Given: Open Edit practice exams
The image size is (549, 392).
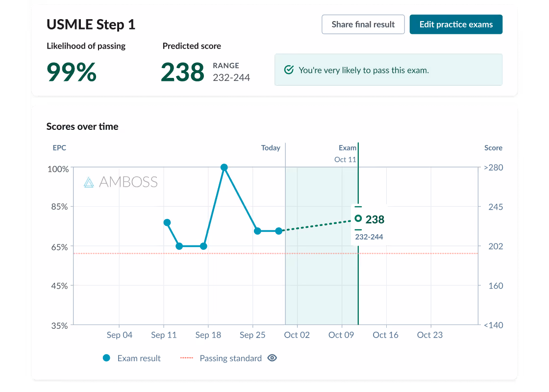Looking at the screenshot, I should tap(456, 24).
